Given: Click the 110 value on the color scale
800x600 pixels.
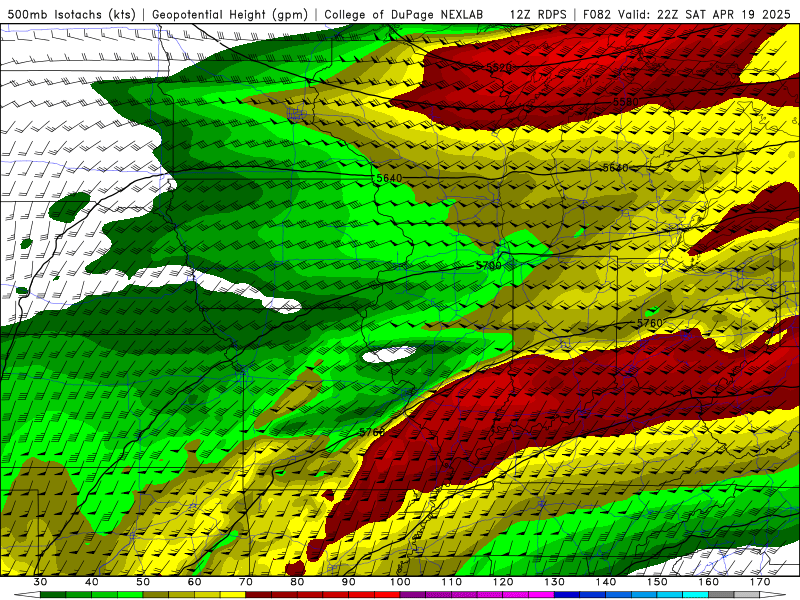Looking at the screenshot, I should pos(452,582).
